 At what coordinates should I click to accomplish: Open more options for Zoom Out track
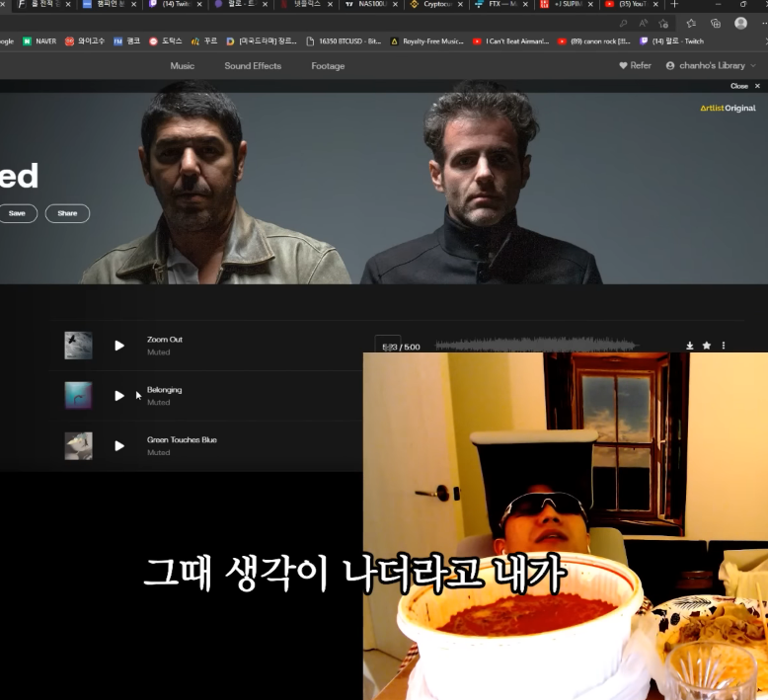click(x=724, y=346)
